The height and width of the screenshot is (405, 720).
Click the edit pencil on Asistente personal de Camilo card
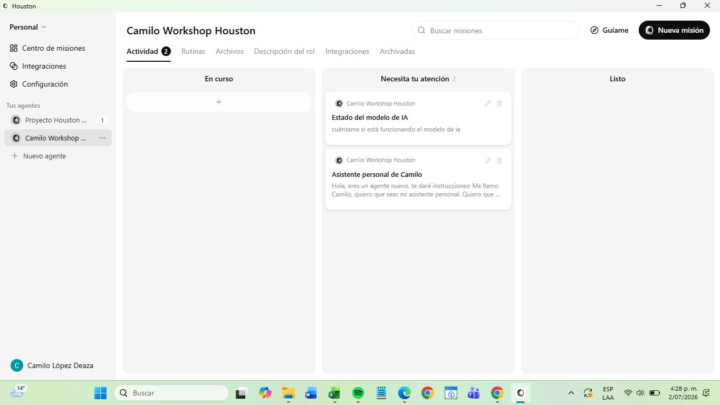(488, 161)
